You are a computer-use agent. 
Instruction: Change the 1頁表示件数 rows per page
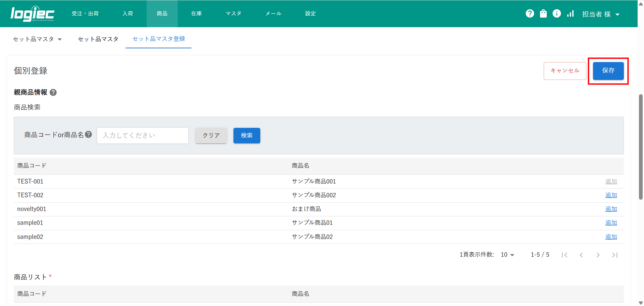click(507, 255)
